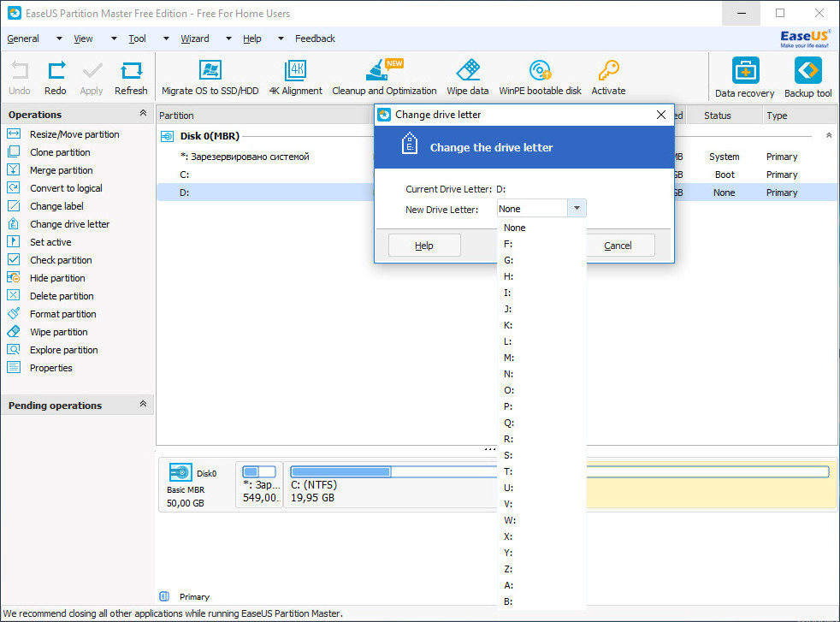Select None in drive letter list
Image resolution: width=840 pixels, height=622 pixels.
(541, 228)
